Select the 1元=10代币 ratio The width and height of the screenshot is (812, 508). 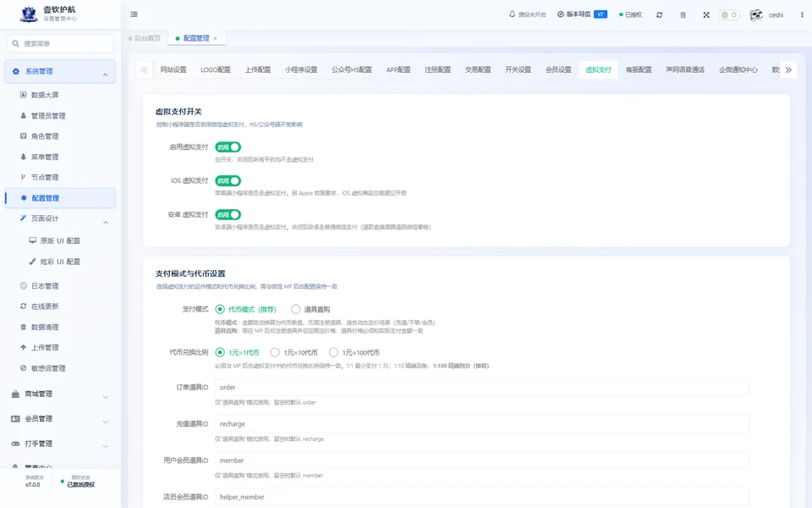(294, 352)
